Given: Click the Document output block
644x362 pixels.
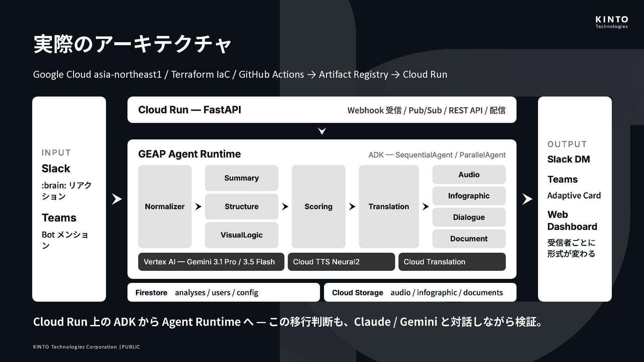Looking at the screenshot, I should pos(469,239).
